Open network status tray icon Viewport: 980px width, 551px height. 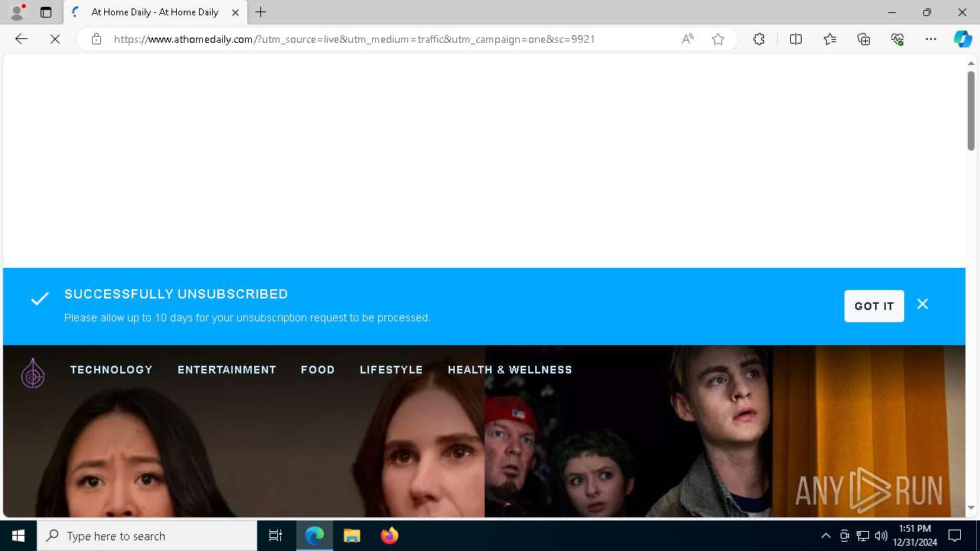[x=863, y=536]
